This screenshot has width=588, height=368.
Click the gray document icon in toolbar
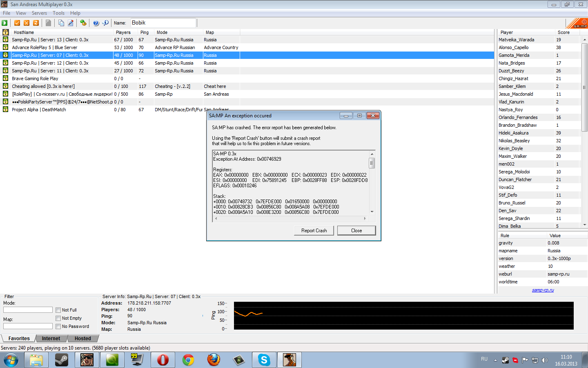(x=48, y=23)
